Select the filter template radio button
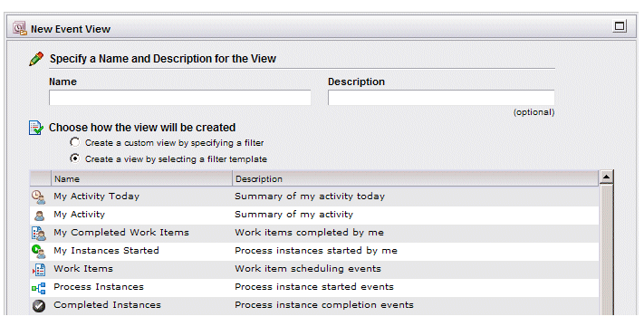 pos(74,158)
